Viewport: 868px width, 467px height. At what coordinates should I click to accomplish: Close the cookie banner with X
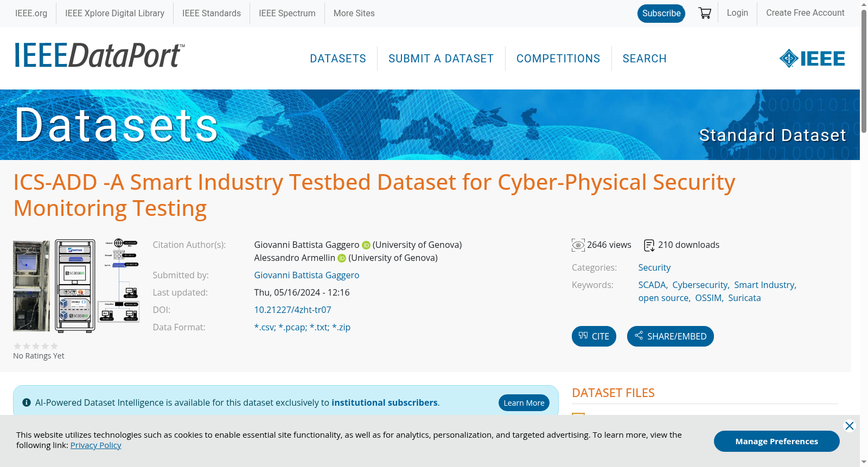pyautogui.click(x=850, y=426)
